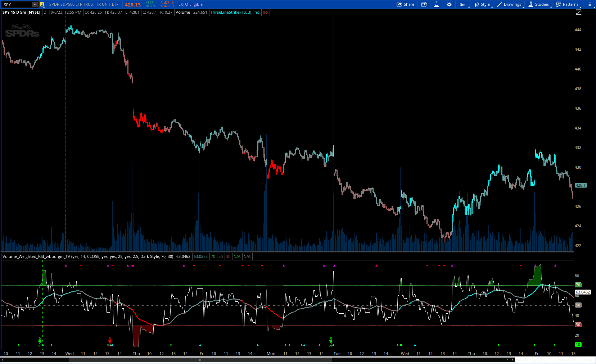
Task: Click the 224,651 volume value
Action: coord(200,12)
